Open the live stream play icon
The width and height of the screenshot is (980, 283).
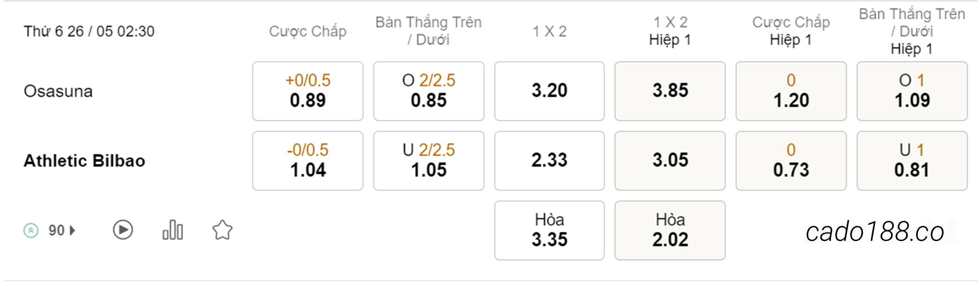[x=123, y=230]
